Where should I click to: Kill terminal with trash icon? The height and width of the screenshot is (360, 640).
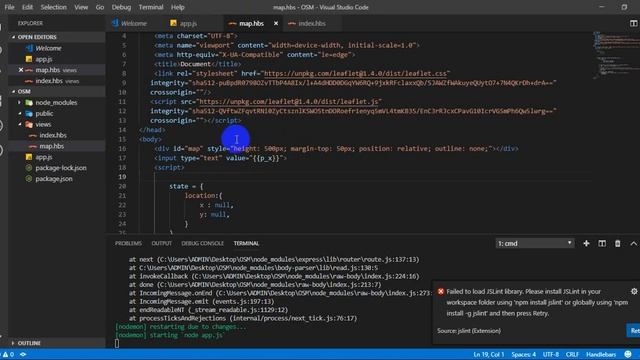tap(617, 243)
